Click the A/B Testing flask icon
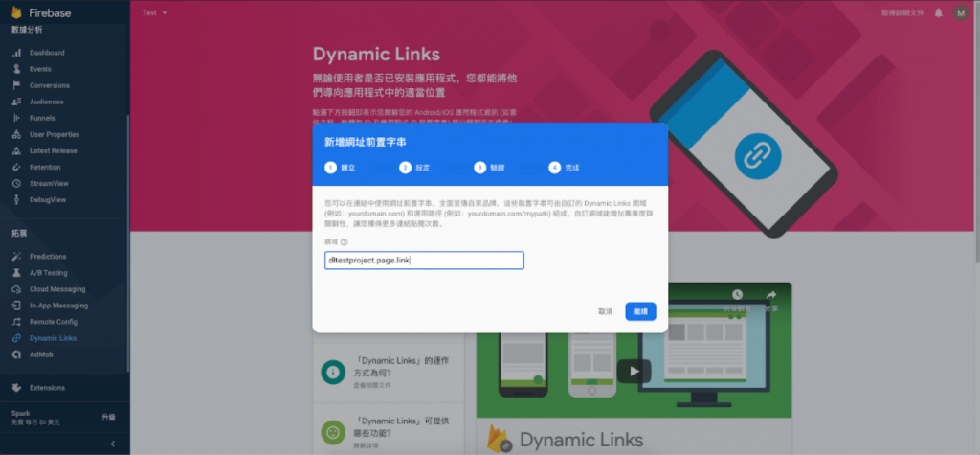980x455 pixels. [x=17, y=273]
